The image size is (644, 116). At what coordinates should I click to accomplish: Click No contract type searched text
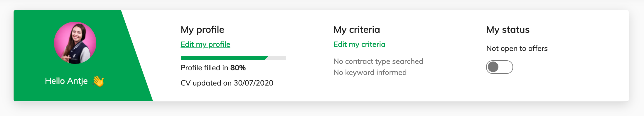[x=378, y=61]
